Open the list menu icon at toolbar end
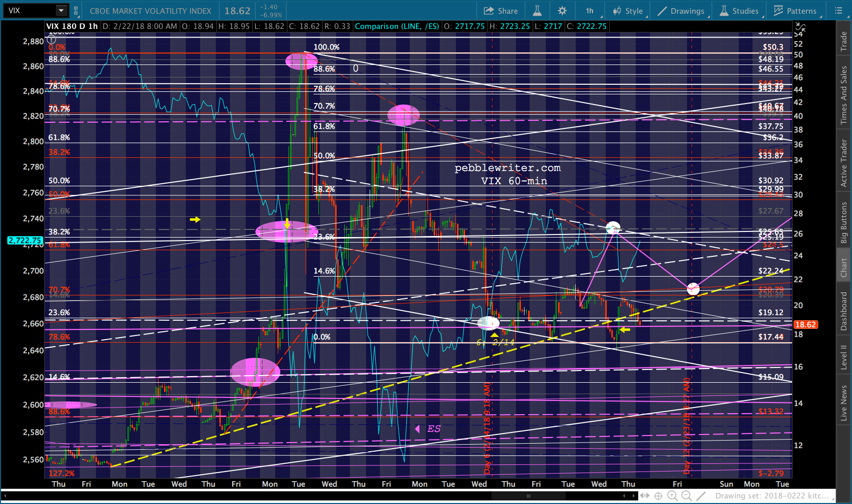 tap(838, 11)
